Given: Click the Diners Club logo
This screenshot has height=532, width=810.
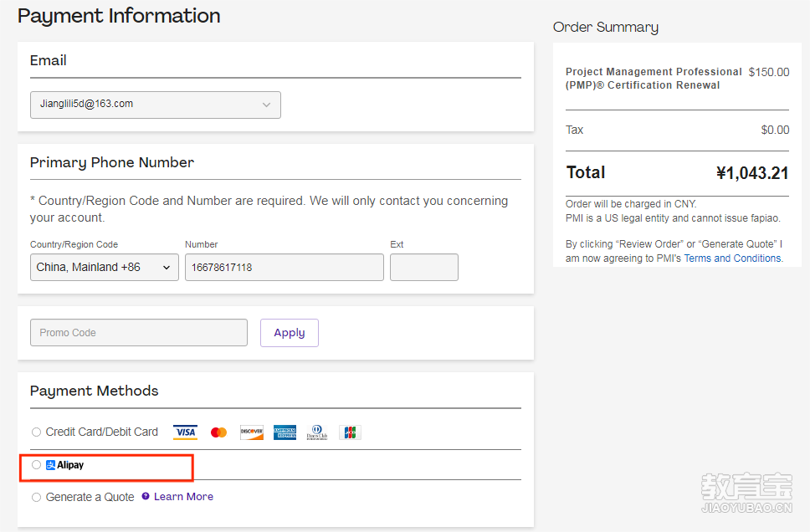Looking at the screenshot, I should click(317, 432).
